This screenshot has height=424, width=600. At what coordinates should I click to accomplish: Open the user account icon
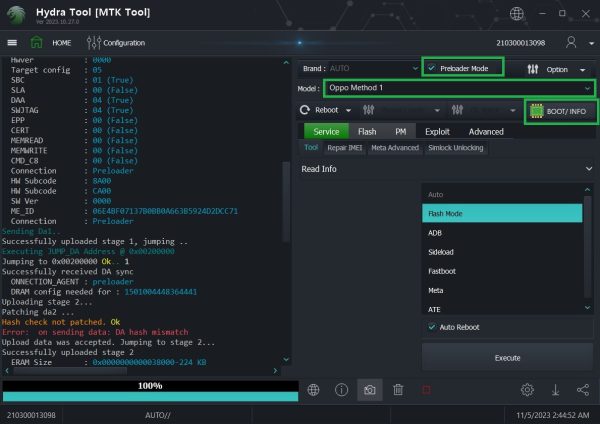(x=571, y=42)
